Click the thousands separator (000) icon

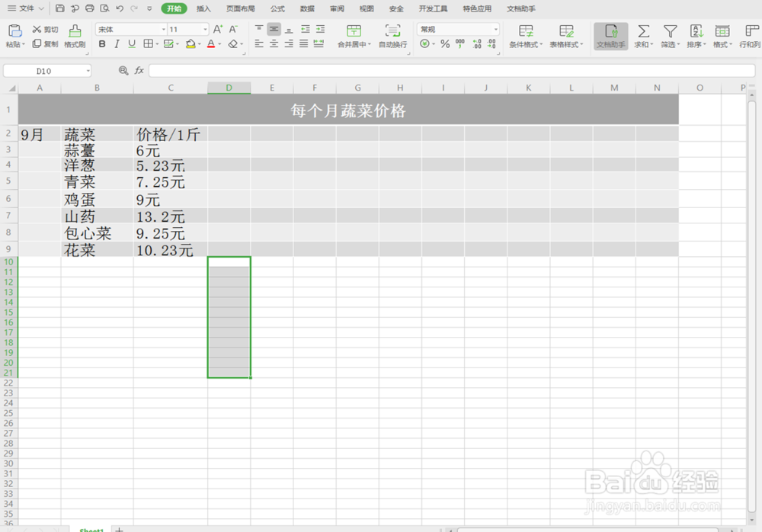click(460, 43)
